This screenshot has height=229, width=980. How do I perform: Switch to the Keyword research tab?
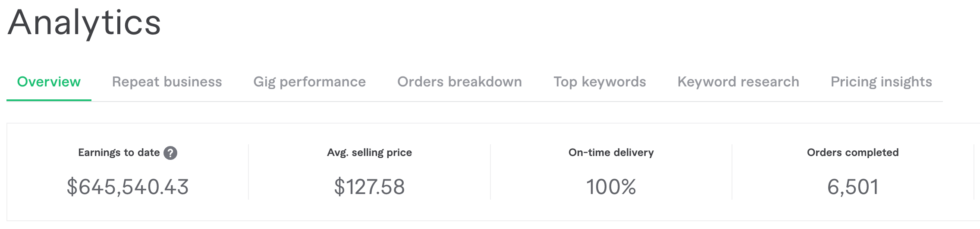tap(738, 82)
